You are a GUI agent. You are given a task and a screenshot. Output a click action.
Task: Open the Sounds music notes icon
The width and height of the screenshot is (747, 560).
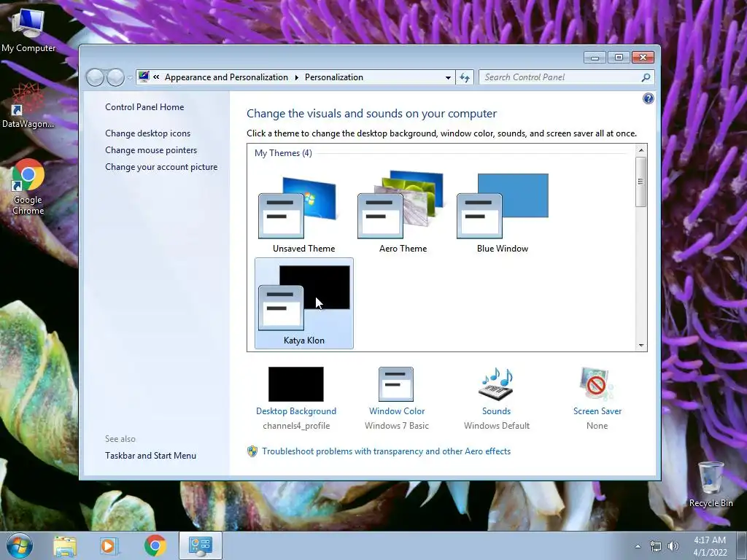[496, 384]
